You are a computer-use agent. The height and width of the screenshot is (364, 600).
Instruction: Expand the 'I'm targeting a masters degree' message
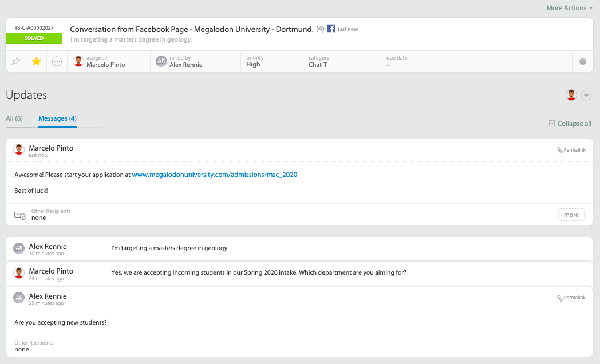click(x=299, y=248)
